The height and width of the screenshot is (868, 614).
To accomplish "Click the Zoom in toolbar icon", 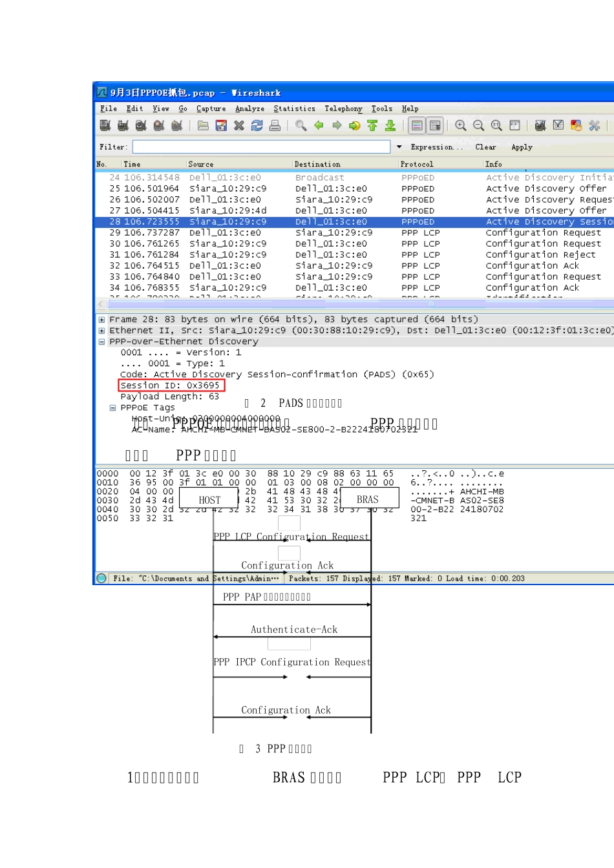I will pyautogui.click(x=460, y=125).
